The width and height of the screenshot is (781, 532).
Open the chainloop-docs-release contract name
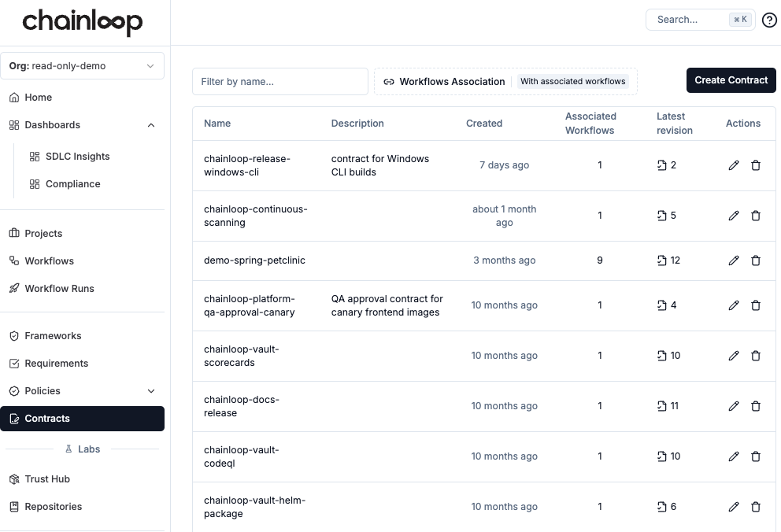[241, 406]
